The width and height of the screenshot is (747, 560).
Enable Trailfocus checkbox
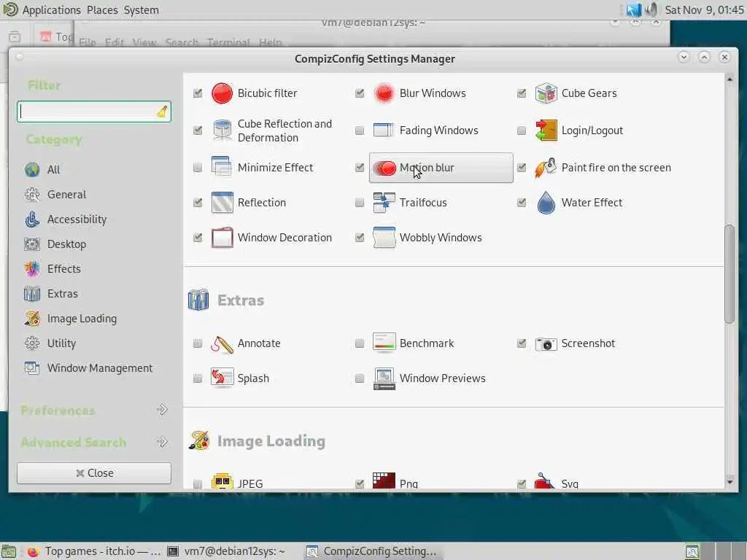coord(360,203)
